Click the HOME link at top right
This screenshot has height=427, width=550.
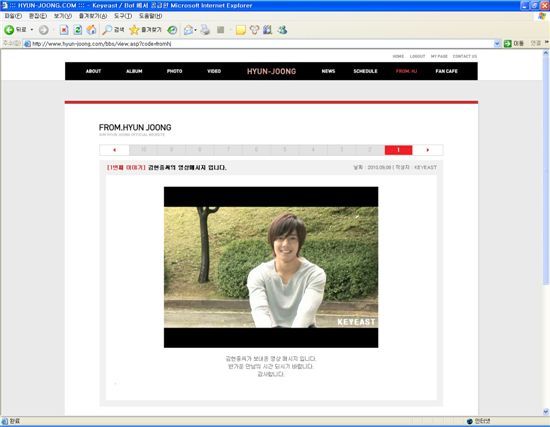(398, 56)
